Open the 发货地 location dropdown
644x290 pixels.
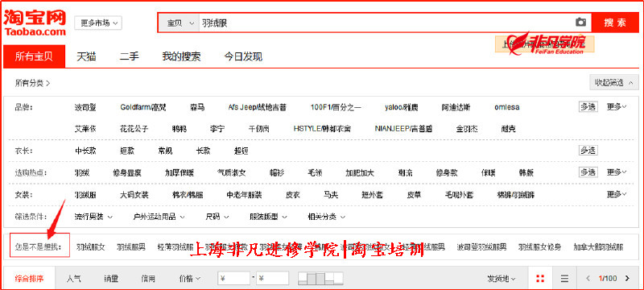pyautogui.click(x=501, y=279)
